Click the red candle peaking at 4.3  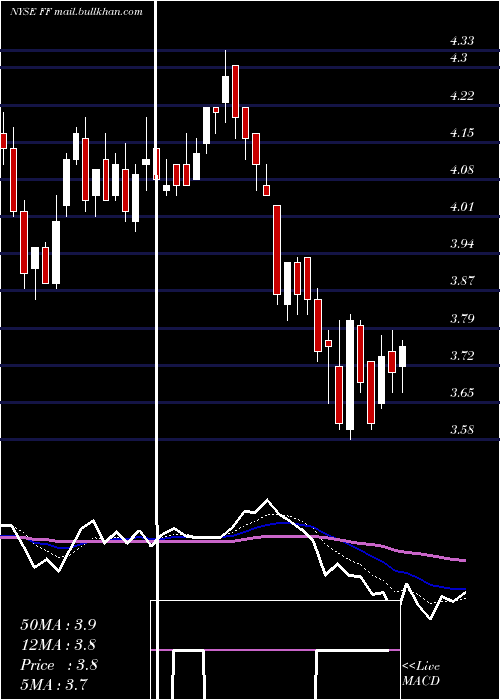pos(235,92)
